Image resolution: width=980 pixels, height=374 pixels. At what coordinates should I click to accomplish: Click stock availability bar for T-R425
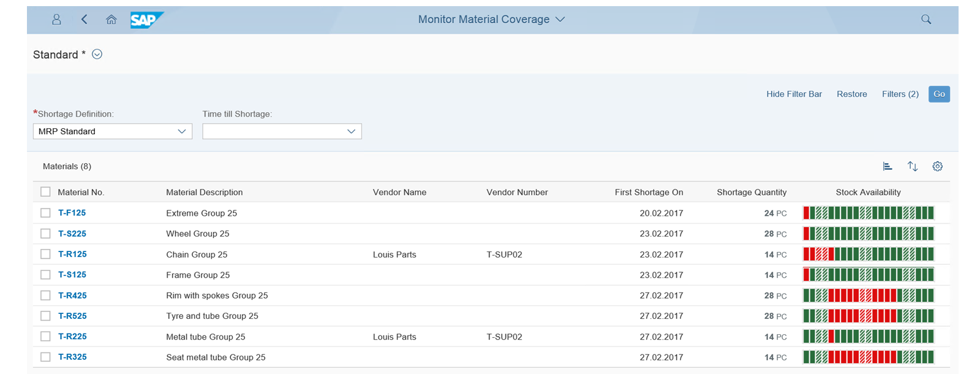pos(869,295)
